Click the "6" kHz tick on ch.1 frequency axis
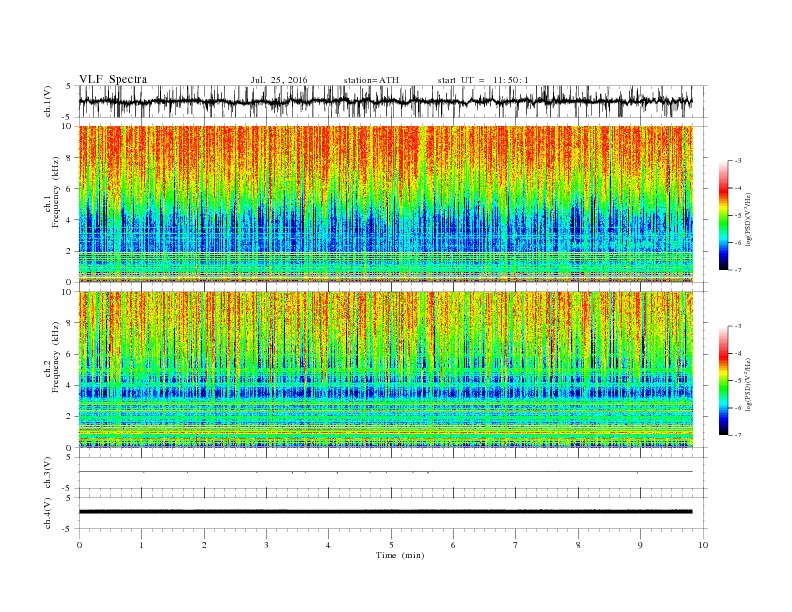 69,189
